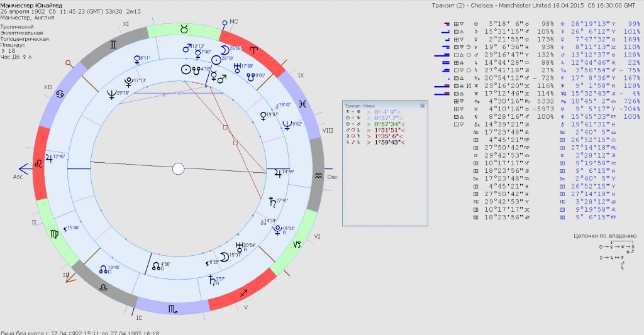Click the Транзит (2) Chelsea header text
This screenshot has width=644, height=335.
click(x=533, y=5)
